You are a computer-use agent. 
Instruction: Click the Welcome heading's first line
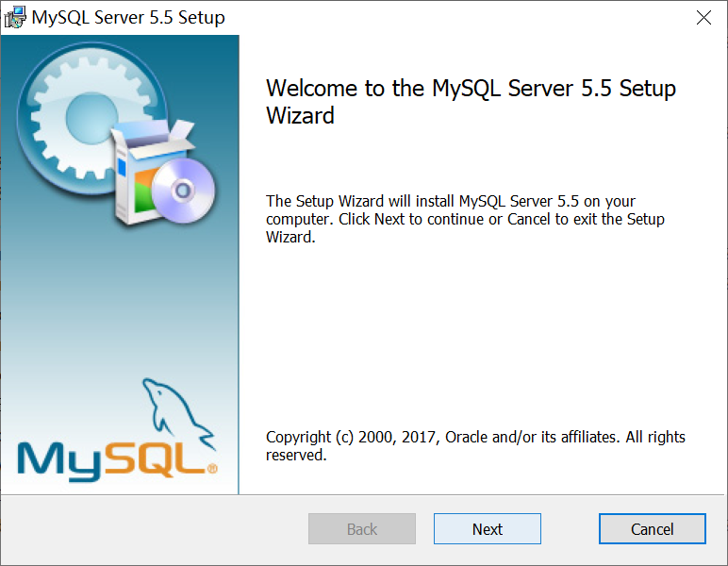[471, 89]
